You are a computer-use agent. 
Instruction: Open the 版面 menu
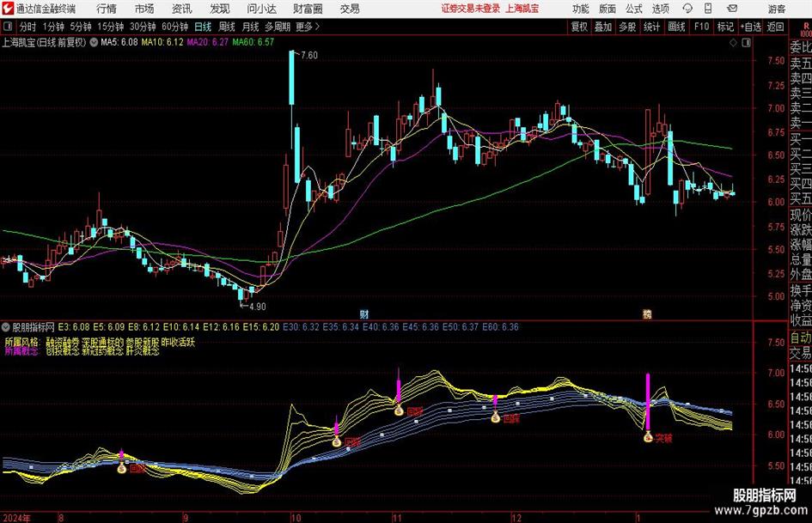pos(607,9)
